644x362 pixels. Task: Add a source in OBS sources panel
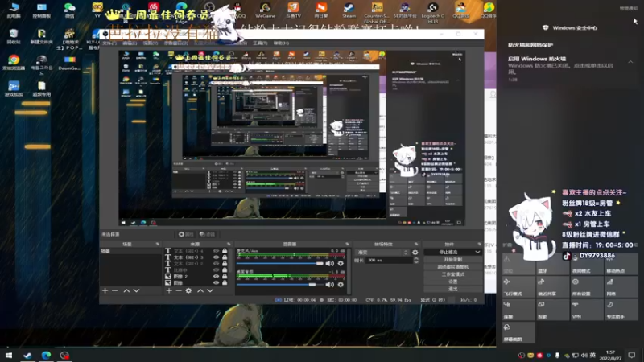coord(169,290)
